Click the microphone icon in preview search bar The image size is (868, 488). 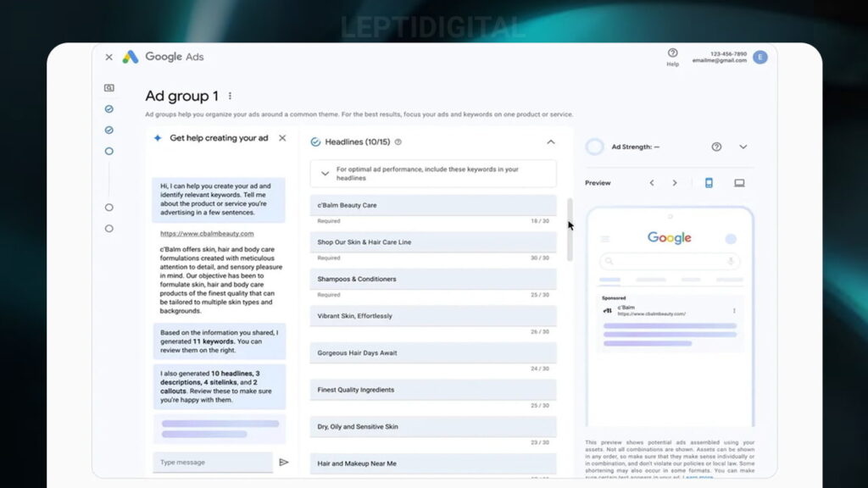(731, 261)
